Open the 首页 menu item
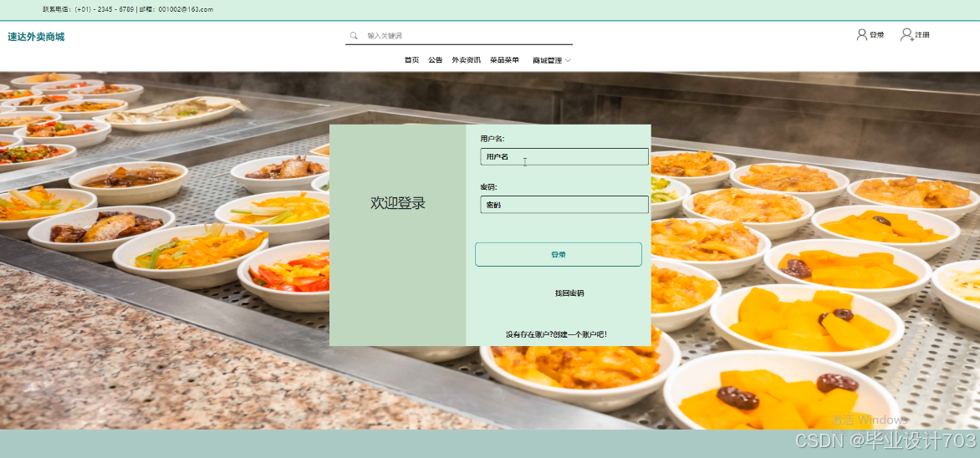The width and height of the screenshot is (980, 458). pyautogui.click(x=411, y=60)
